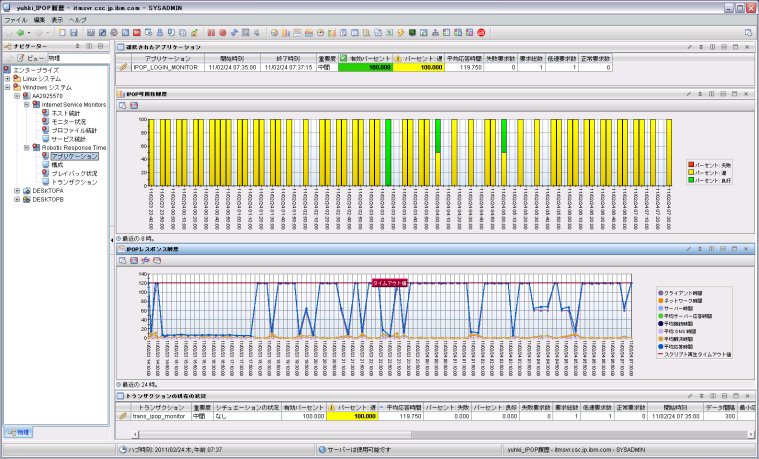The width and height of the screenshot is (759, 459).
Task: Select the 物理 tab under the navigator
Action: click(x=19, y=432)
